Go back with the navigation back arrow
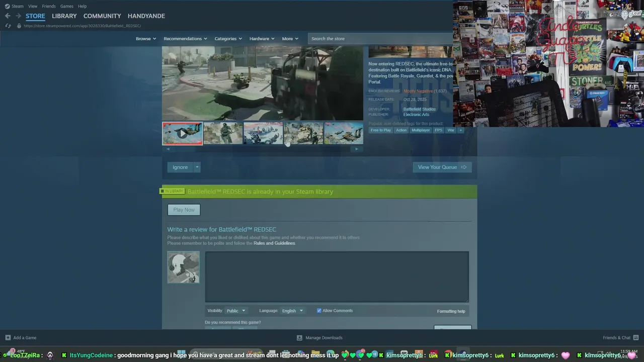This screenshot has height=362, width=644. 8,16
